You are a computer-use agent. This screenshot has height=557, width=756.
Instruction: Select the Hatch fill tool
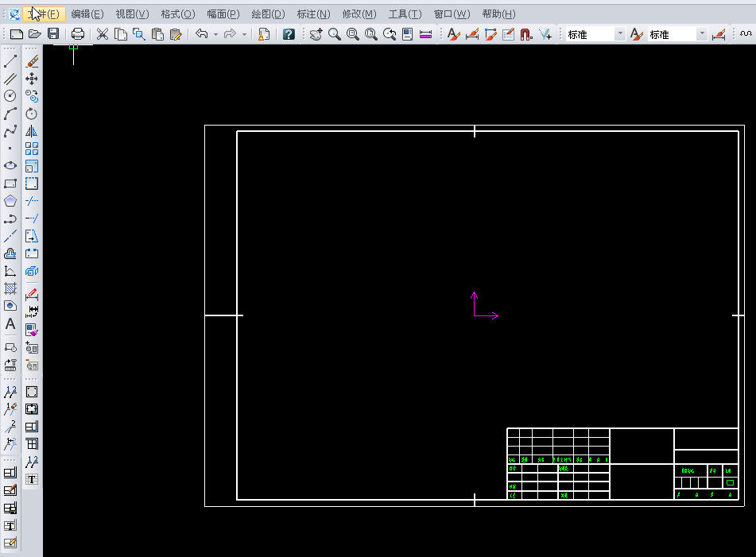[x=10, y=288]
